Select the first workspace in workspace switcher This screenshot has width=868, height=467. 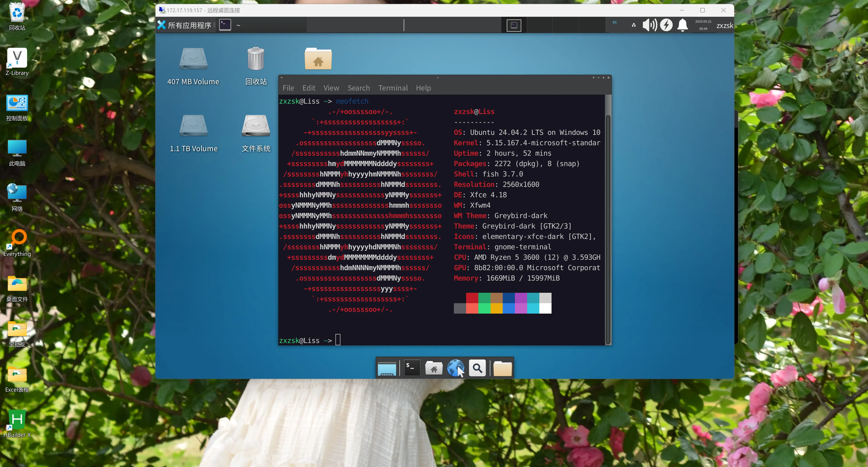pos(514,25)
